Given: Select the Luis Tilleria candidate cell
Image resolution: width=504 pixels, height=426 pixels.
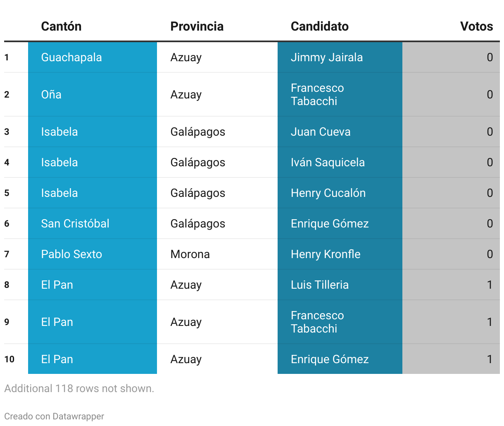Looking at the screenshot, I should click(x=340, y=285).
